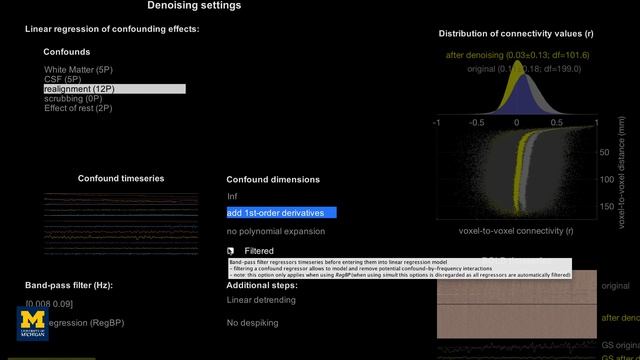The image size is (640, 360).
Task: Click the Confound timeseries plot
Action: coord(121,223)
